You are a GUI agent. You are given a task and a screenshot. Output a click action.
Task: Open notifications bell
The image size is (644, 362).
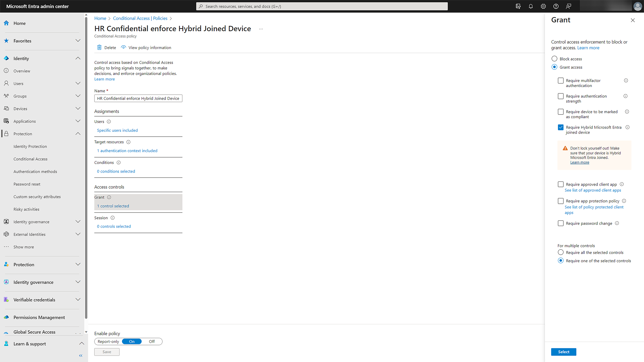pos(531,6)
